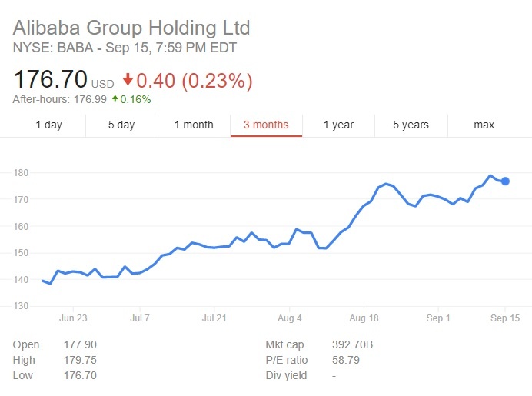Screen dimensions: 532x396
Task: Open the 1 month chart view
Action: click(194, 125)
